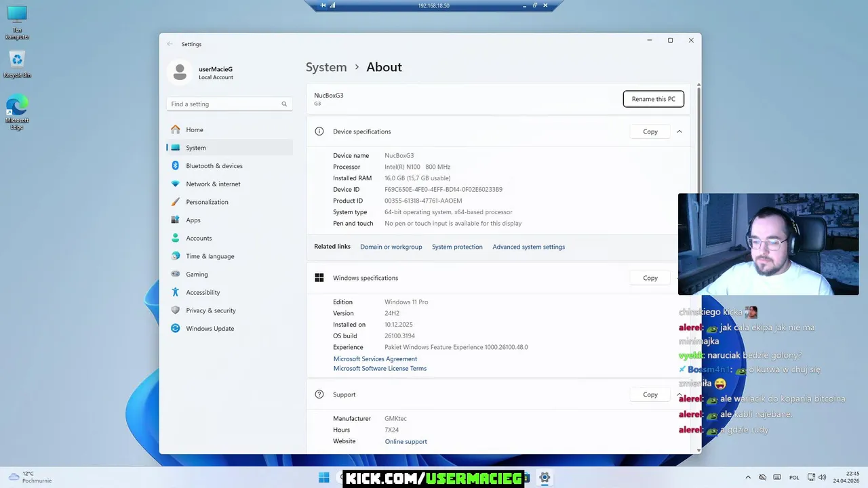
Task: Select System in the sidebar
Action: [196, 148]
